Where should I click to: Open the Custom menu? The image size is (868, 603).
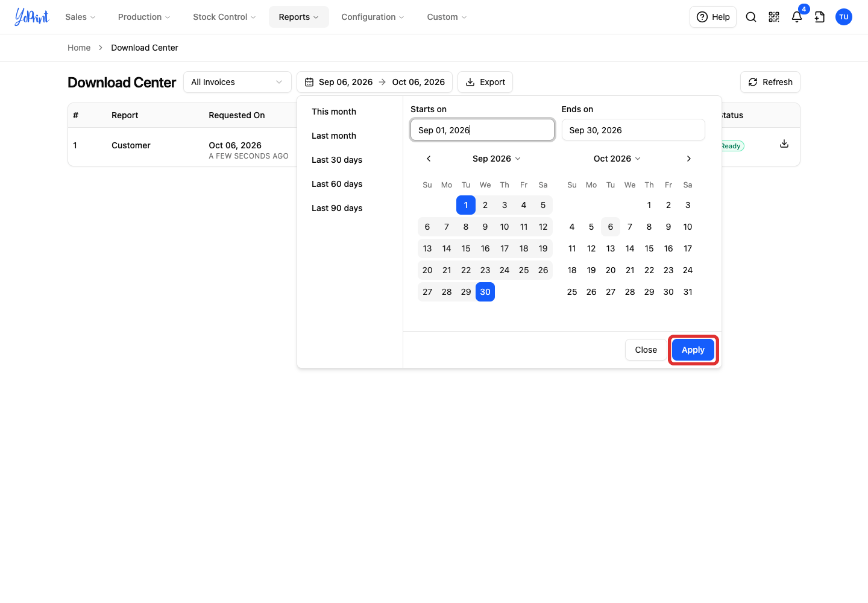point(447,17)
